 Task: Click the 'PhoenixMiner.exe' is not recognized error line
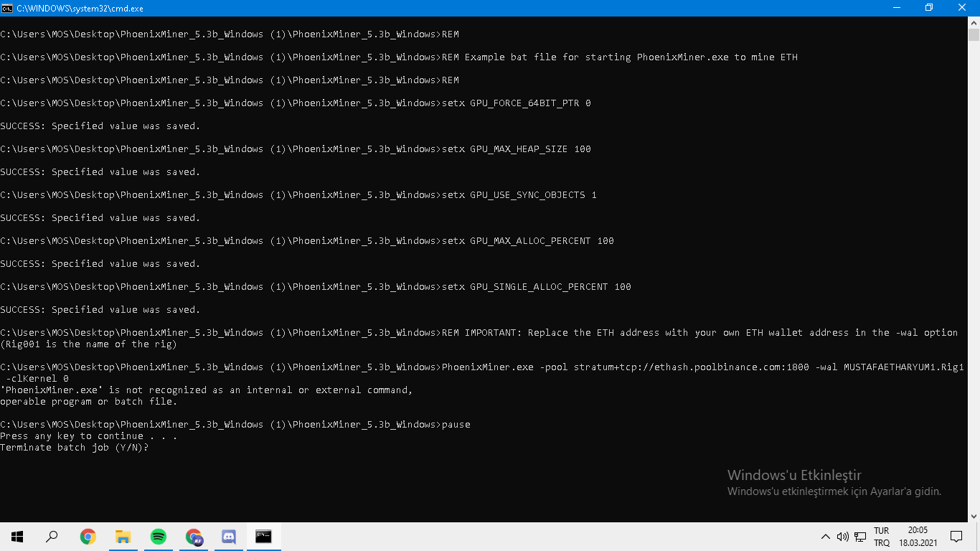[207, 390]
